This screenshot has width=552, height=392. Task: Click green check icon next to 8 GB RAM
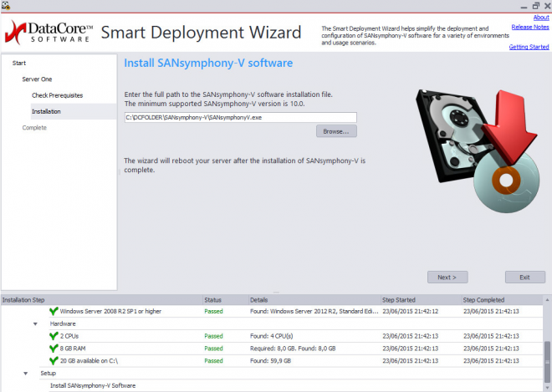54,348
